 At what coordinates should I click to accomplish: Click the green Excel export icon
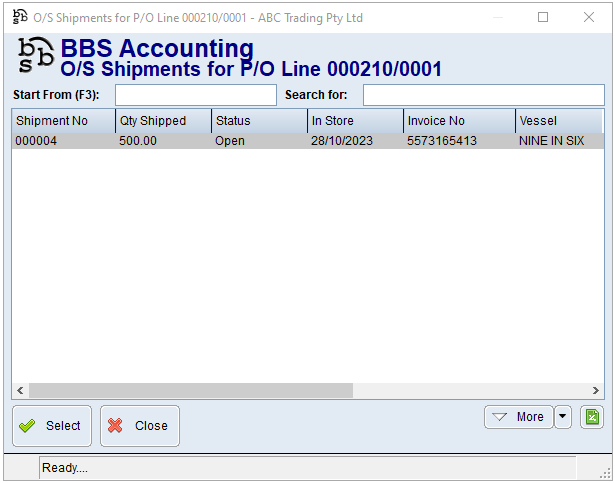click(592, 417)
